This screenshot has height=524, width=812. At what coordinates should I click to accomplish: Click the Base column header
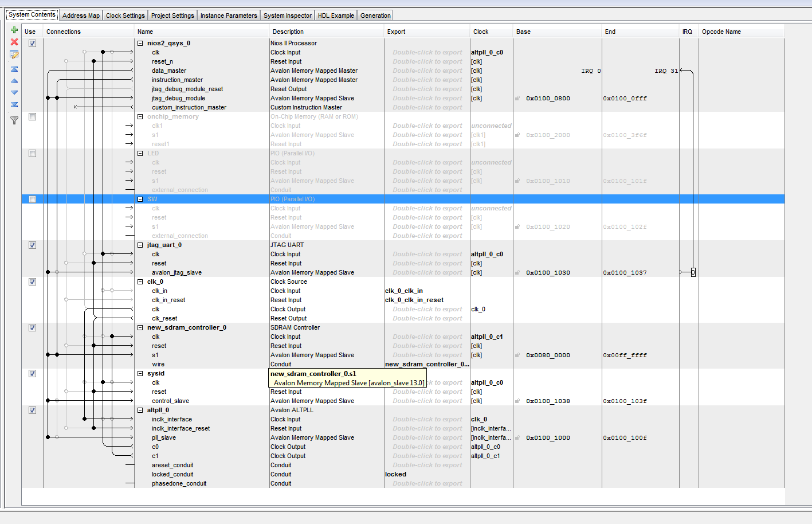pyautogui.click(x=557, y=32)
